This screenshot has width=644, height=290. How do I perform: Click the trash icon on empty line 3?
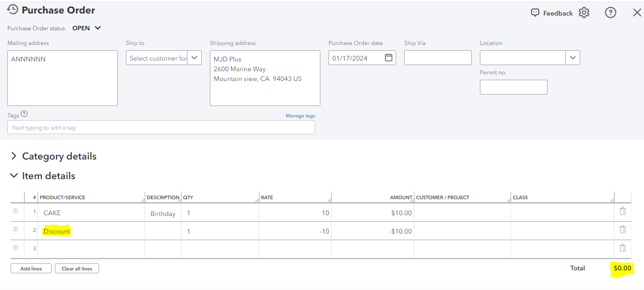[623, 248]
